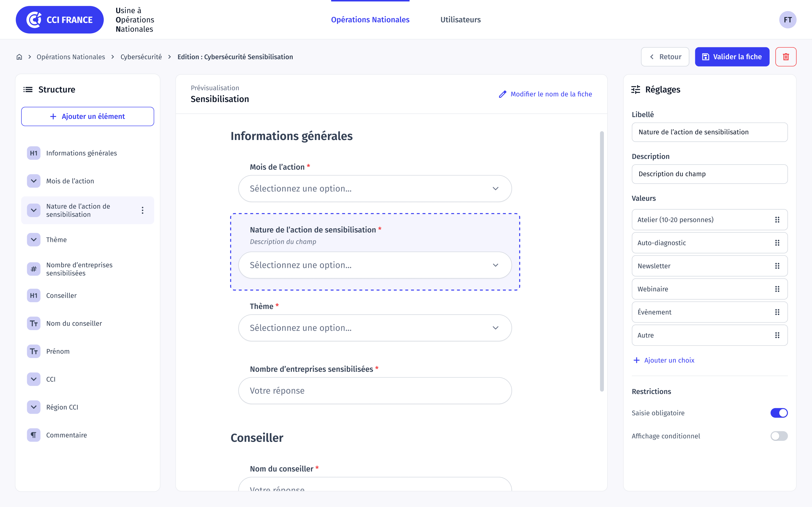Click the red trash delete icon
Screen dimensions: 812x507
(785, 57)
